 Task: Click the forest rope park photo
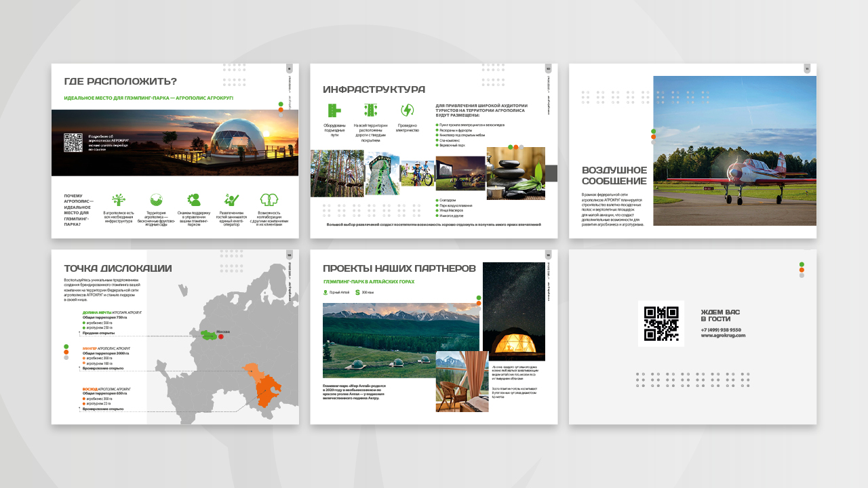tap(337, 174)
